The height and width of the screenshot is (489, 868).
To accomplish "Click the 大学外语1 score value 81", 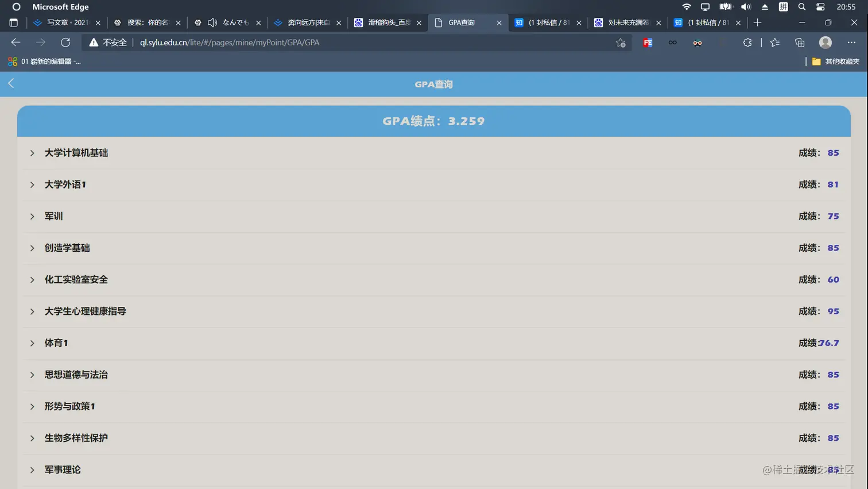I will [x=833, y=184].
